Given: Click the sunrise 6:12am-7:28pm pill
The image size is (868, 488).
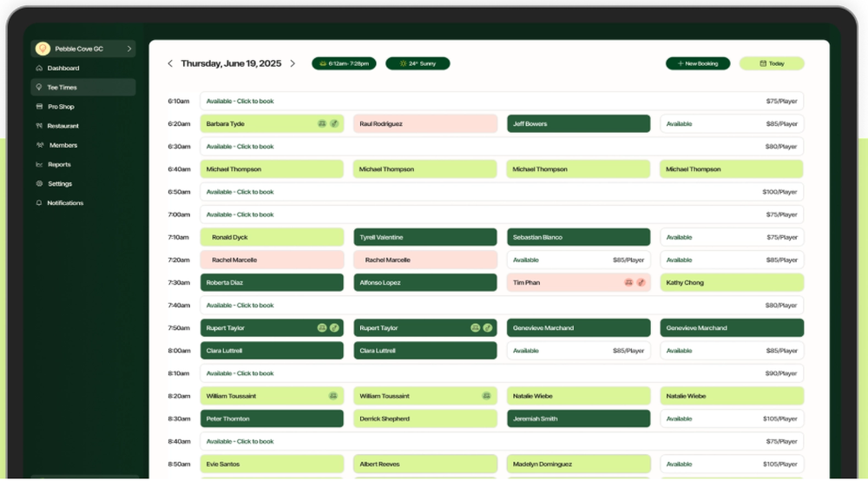Looking at the screenshot, I should tap(344, 63).
